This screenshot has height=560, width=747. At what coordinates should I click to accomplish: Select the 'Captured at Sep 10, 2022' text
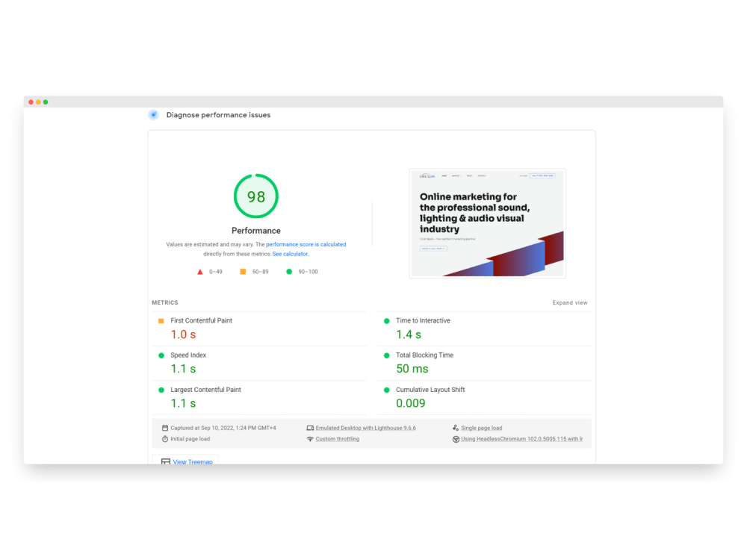click(x=223, y=428)
